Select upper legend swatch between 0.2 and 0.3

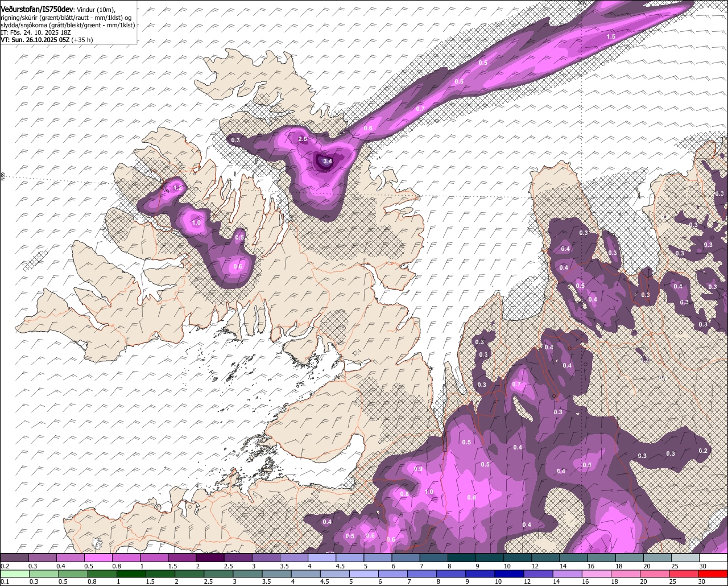pos(14,558)
